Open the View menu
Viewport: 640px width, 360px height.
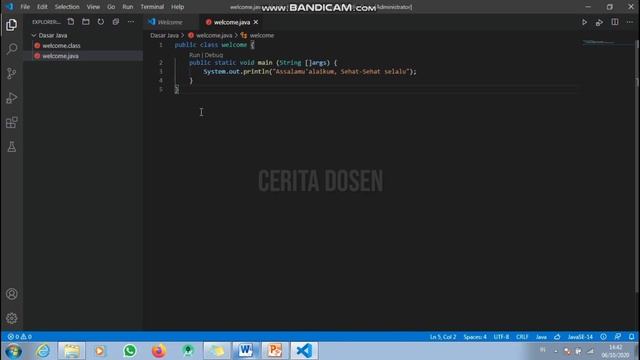coord(93,7)
